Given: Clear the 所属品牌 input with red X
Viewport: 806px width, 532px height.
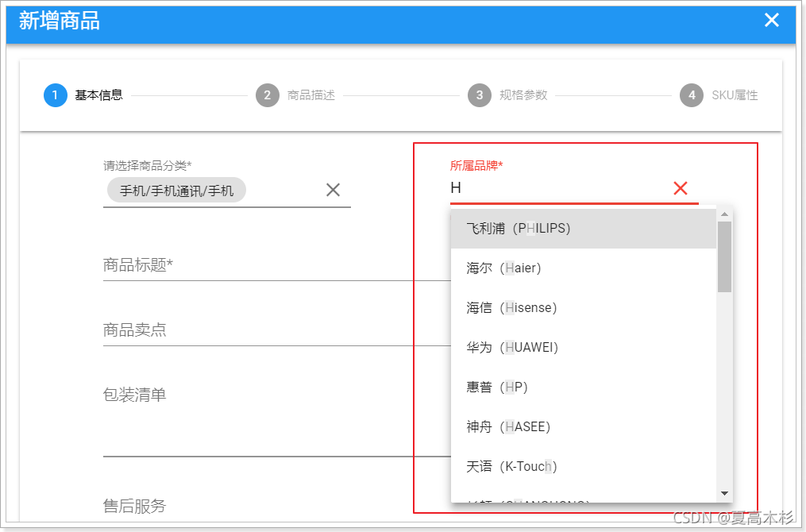Looking at the screenshot, I should pyautogui.click(x=681, y=188).
